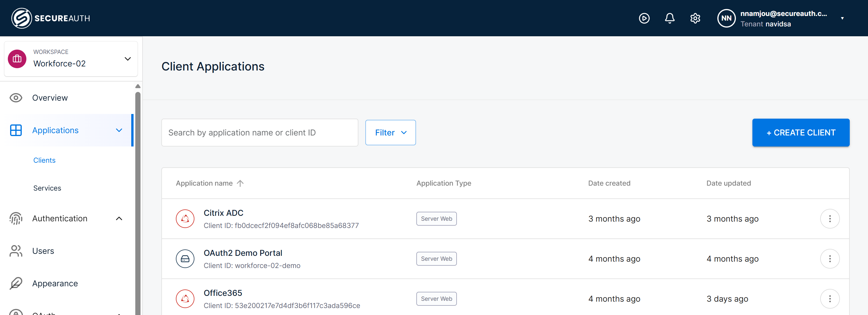Select Applications in sidebar
Screen dimensions: 868x315
pos(55,130)
